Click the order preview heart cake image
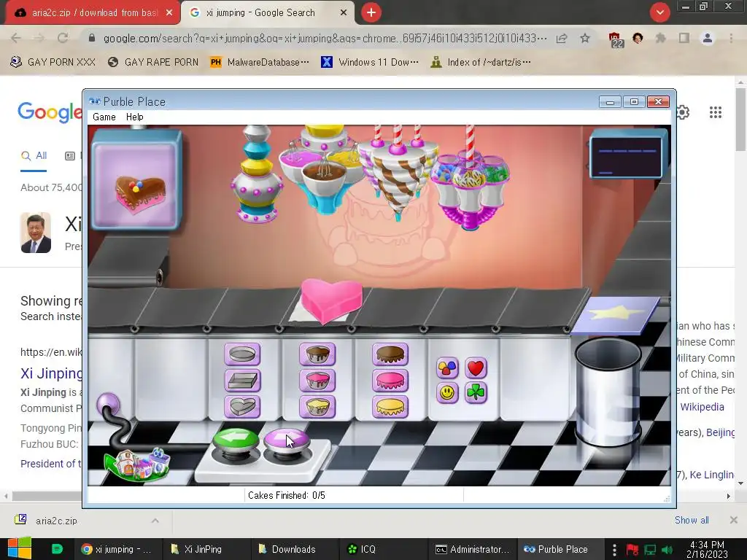This screenshot has width=747, height=560. pyautogui.click(x=141, y=192)
